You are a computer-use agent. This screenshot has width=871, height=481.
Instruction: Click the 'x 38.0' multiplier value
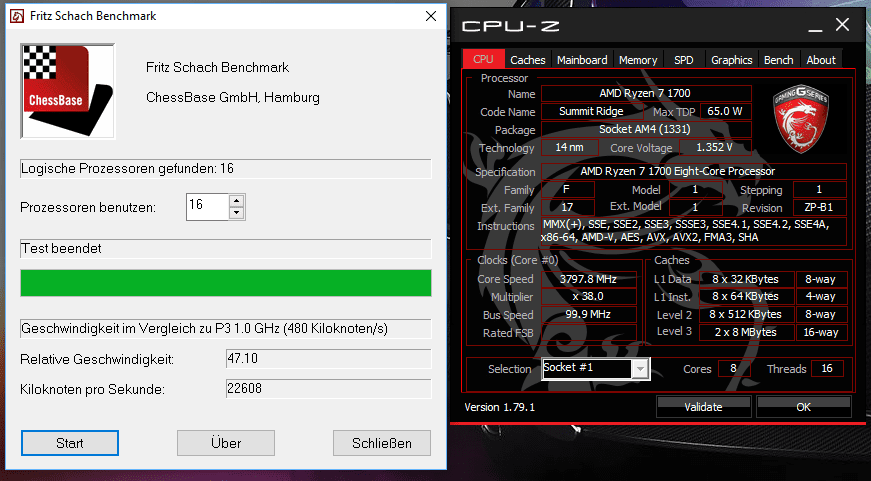click(588, 296)
